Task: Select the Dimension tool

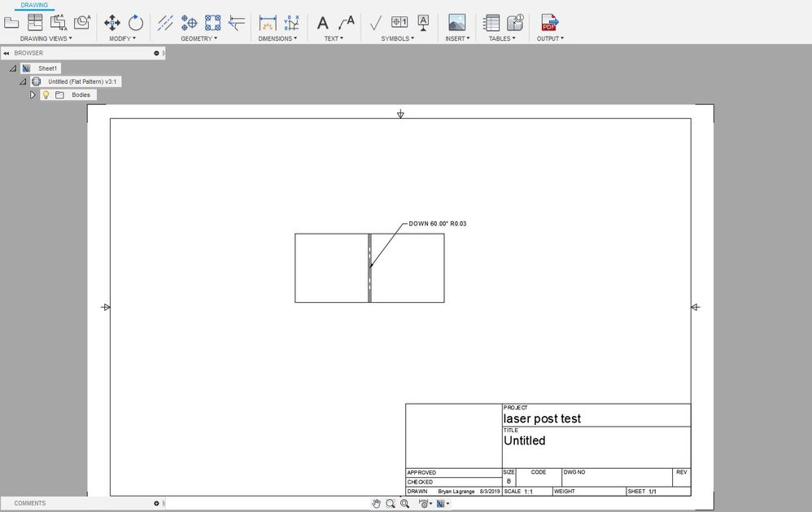Action: 268,22
